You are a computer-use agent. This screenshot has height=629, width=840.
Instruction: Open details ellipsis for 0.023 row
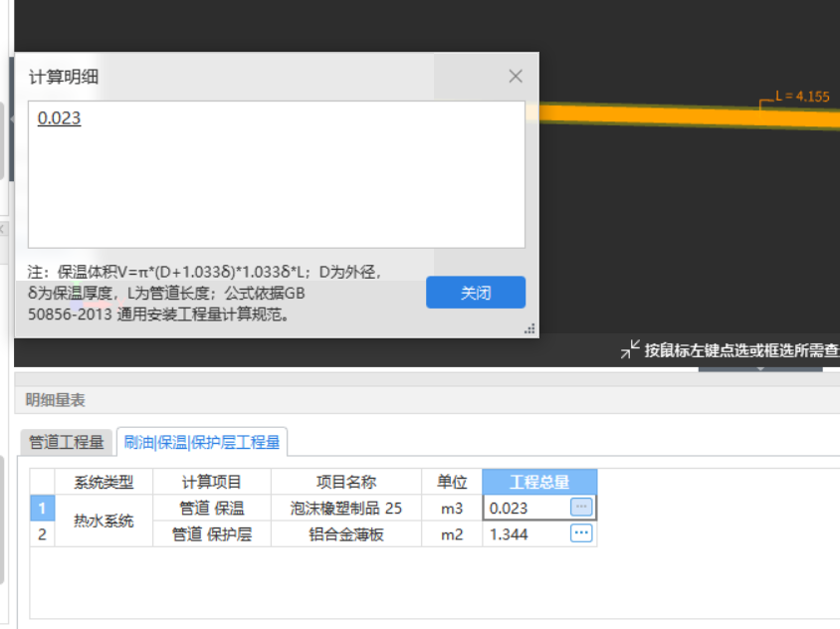pyautogui.click(x=581, y=507)
